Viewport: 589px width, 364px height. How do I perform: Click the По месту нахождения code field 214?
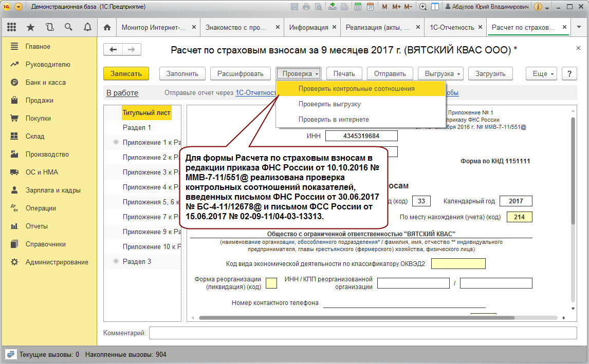pos(520,217)
